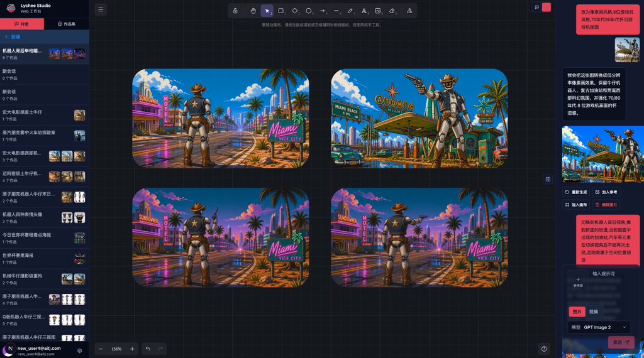Open the help question-mark button
This screenshot has width=644, height=358.
pos(544,349)
